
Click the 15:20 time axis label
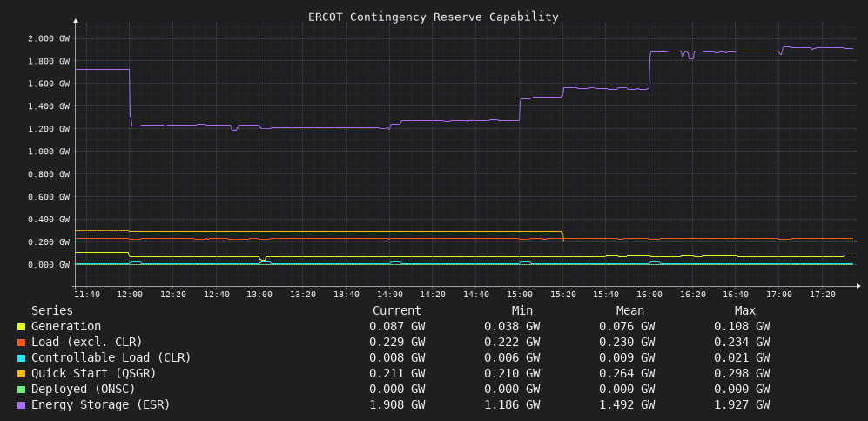pyautogui.click(x=563, y=294)
